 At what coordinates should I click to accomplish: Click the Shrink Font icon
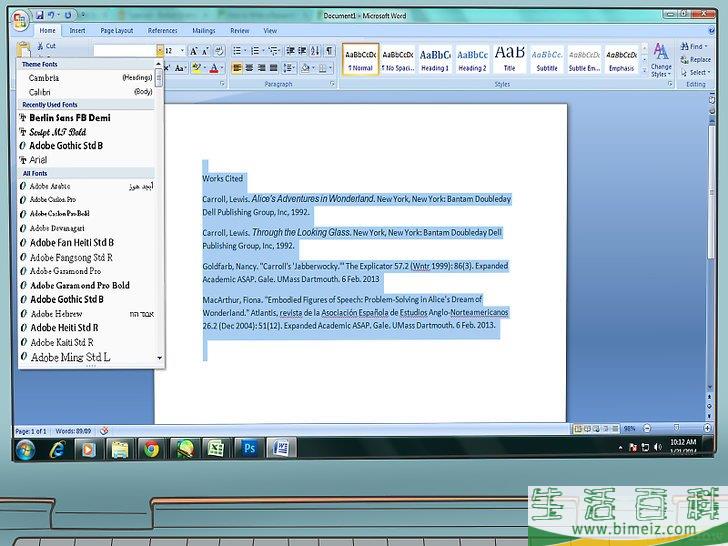coord(205,51)
